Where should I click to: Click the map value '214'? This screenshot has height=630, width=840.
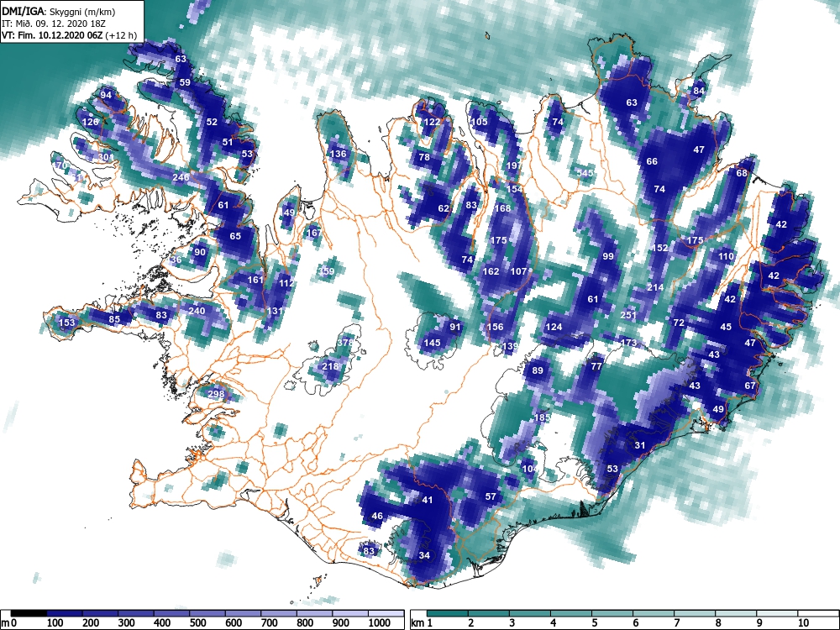click(x=655, y=287)
